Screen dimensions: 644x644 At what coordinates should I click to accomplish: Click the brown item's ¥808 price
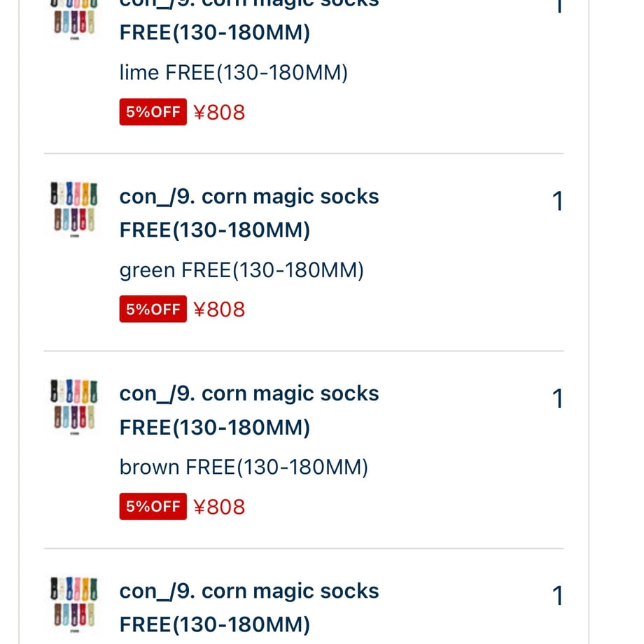point(219,506)
